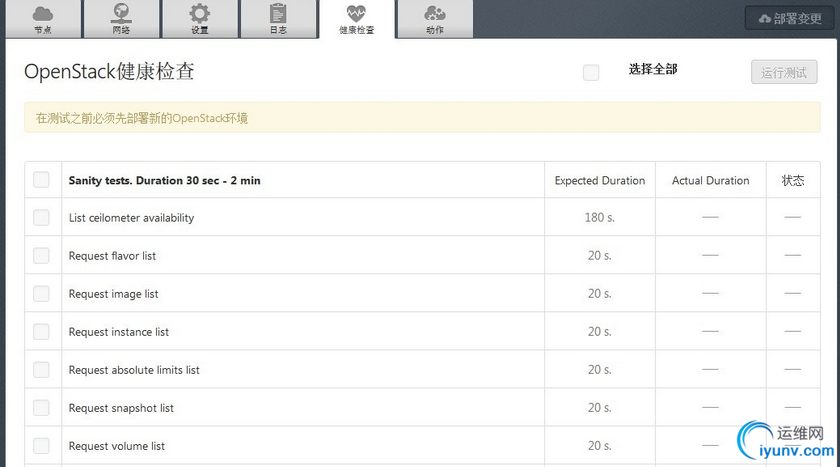Open the 节点 (Nodes) cloud icon tab
840x467 pixels.
(x=43, y=19)
